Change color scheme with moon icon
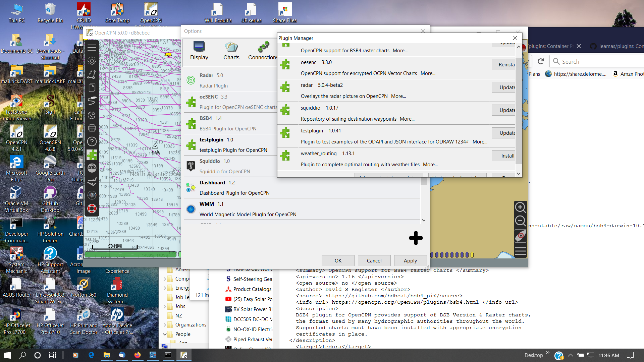This screenshot has height=362, width=644. pyautogui.click(x=92, y=115)
